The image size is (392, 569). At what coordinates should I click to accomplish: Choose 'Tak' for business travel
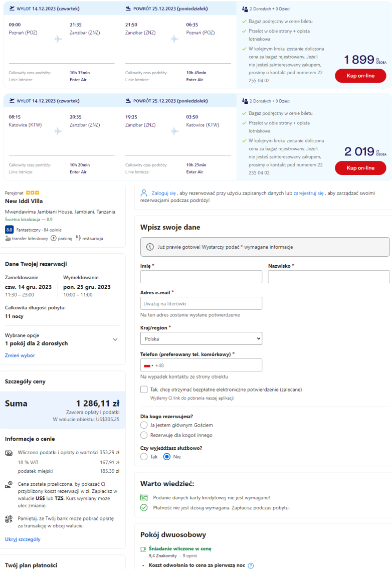(x=144, y=457)
